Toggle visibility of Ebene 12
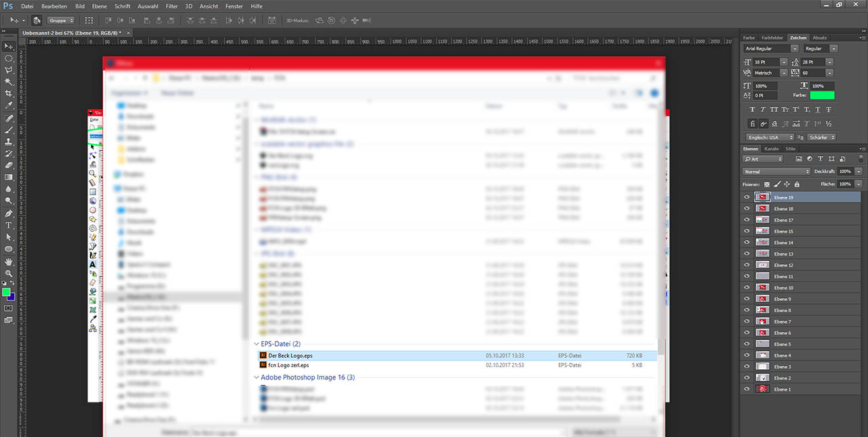Image resolution: width=868 pixels, height=437 pixels. pos(747,265)
